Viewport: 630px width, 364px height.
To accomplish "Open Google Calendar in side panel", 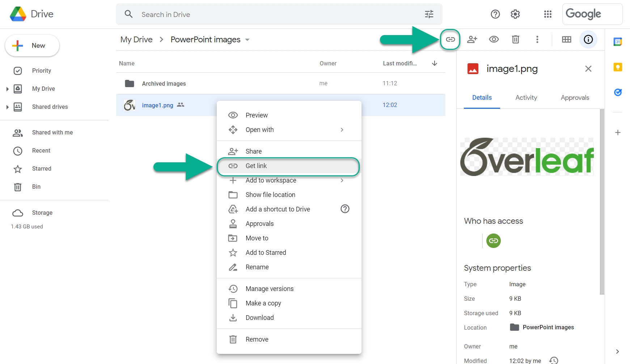I will [618, 42].
